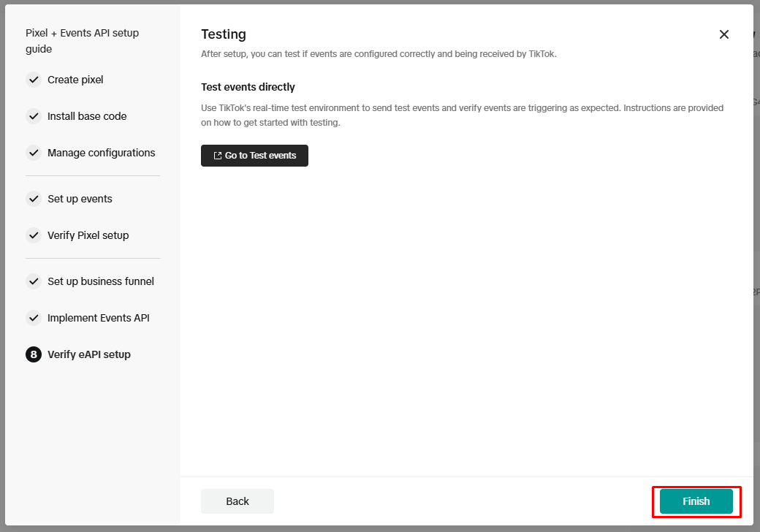Click checkmark icon next to Set up events
The image size is (760, 532).
click(x=34, y=199)
